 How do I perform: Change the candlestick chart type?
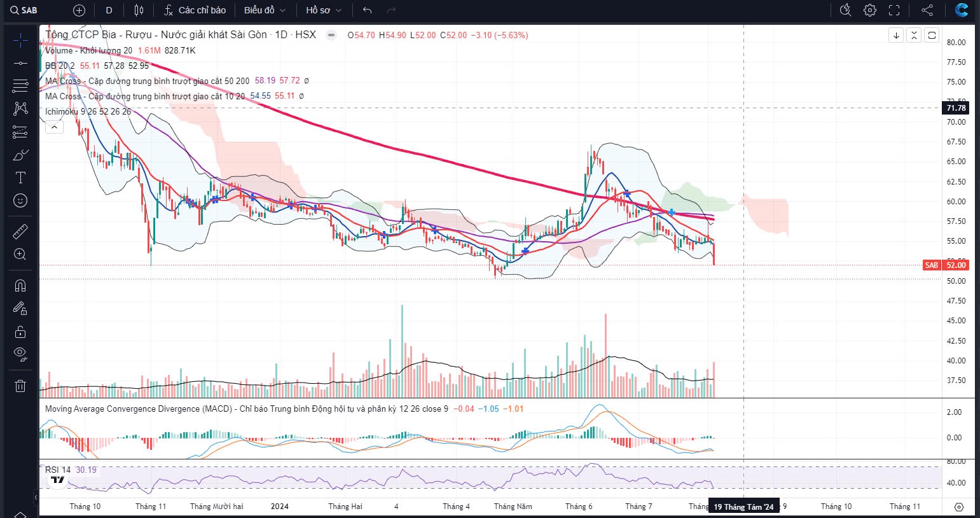pos(139,10)
